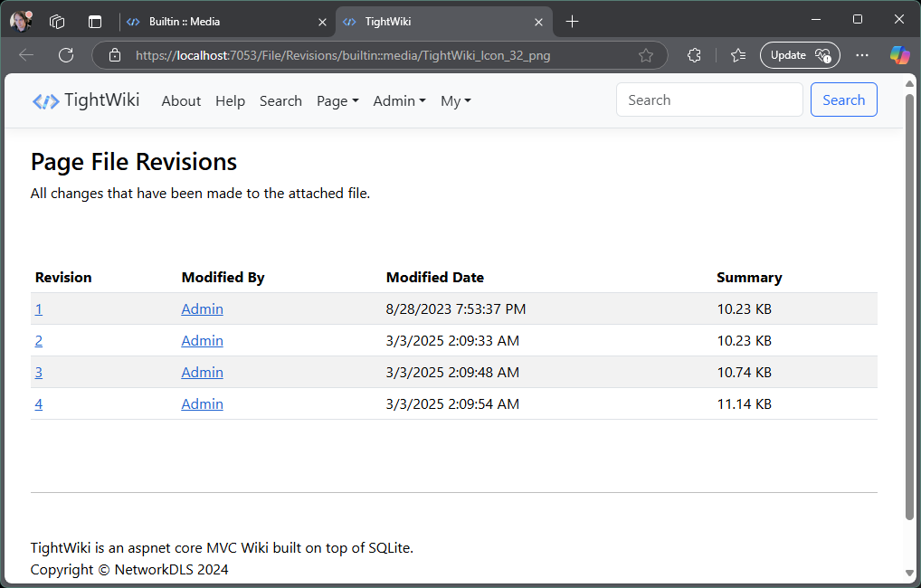The image size is (921, 588).
Task: Click the scrollbar down arrow
Action: point(909,574)
